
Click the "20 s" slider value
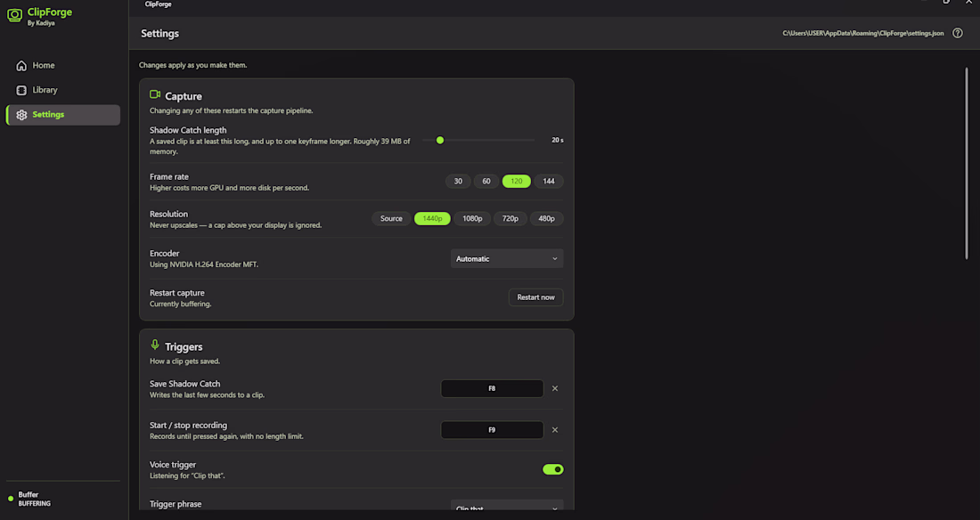[558, 141]
